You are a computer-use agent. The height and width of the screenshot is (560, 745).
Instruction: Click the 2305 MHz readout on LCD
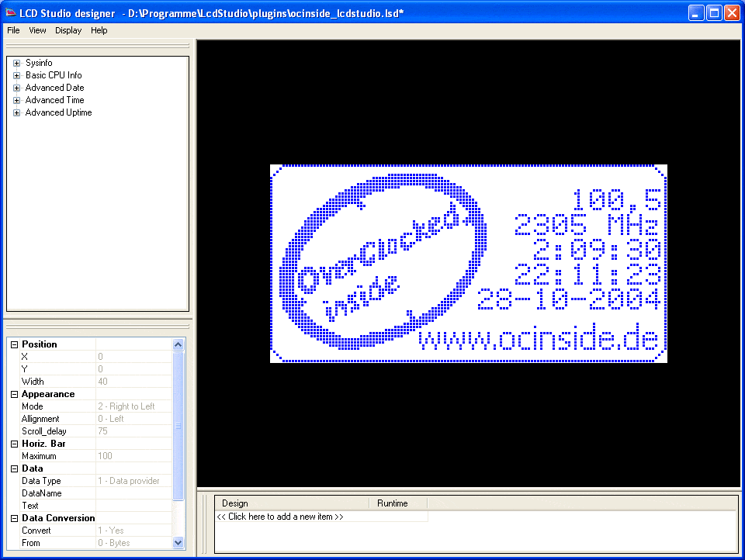(x=587, y=225)
